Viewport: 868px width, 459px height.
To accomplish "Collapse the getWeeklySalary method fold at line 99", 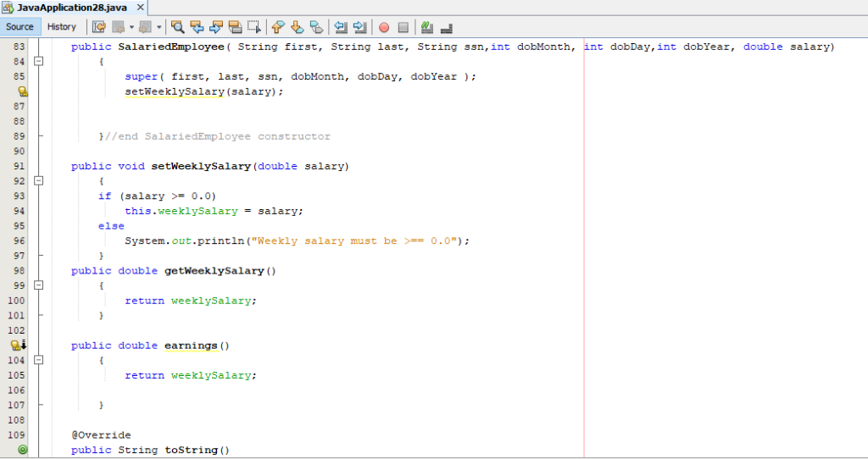I will [x=38, y=285].
